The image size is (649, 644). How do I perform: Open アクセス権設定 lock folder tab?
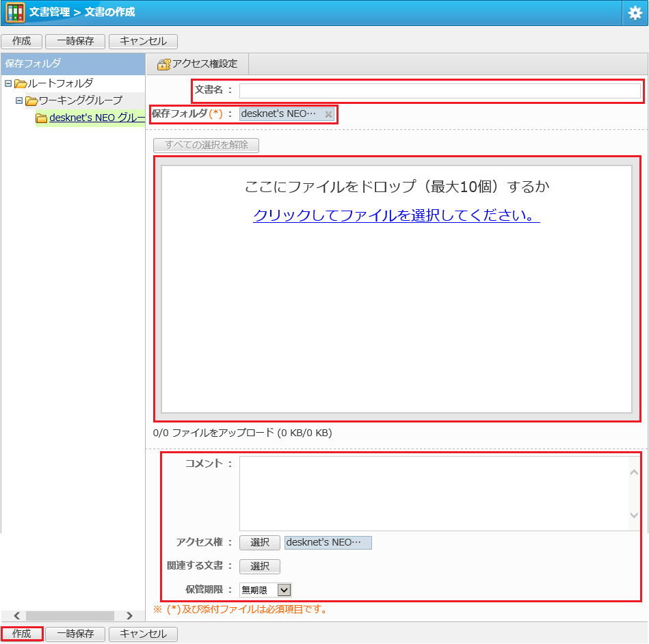(198, 64)
